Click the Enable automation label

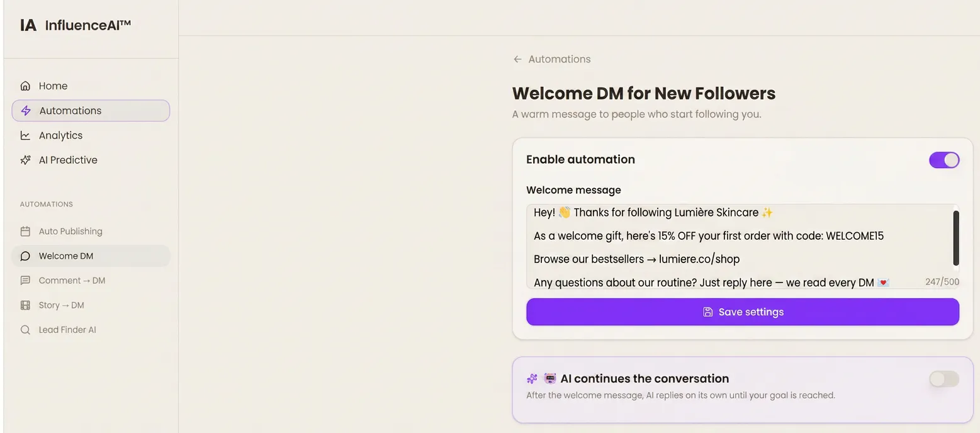tap(580, 160)
